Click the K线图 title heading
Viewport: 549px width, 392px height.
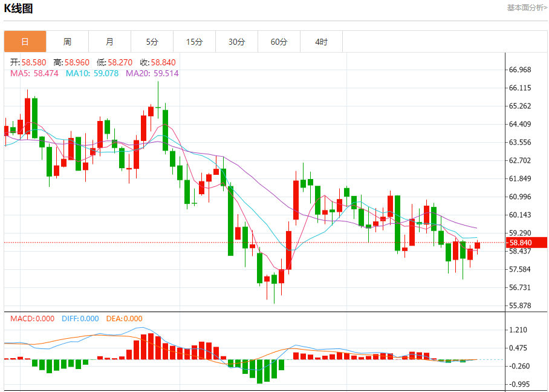coord(19,8)
